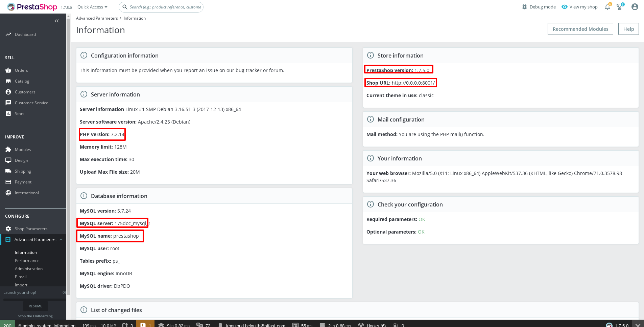The height and width of the screenshot is (327, 644).
Task: Click the search magnifier icon
Action: (x=125, y=7)
